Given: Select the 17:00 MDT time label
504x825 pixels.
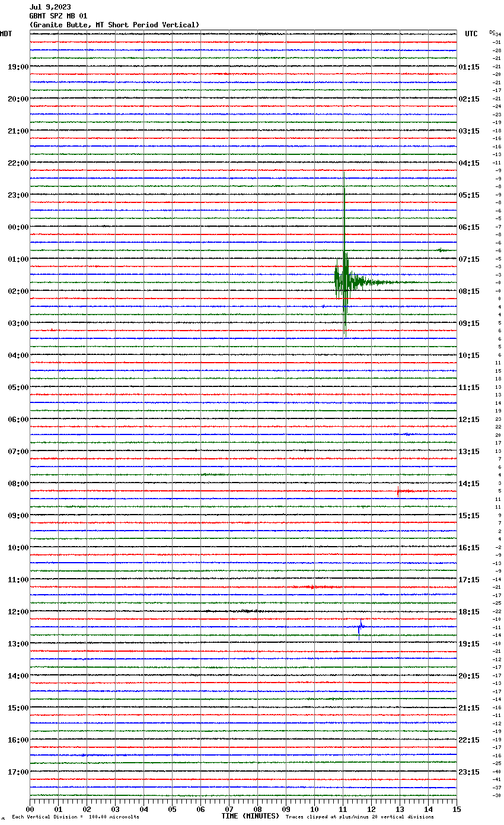Looking at the screenshot, I should click(18, 772).
